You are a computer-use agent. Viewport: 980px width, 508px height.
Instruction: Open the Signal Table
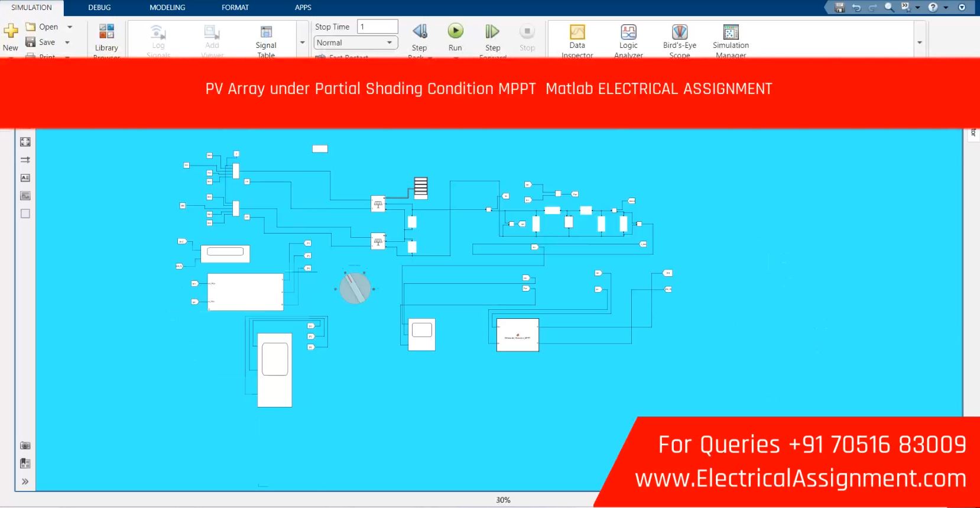coord(266,40)
